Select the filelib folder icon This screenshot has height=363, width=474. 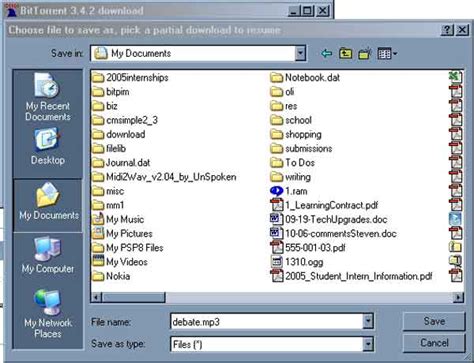click(x=98, y=148)
